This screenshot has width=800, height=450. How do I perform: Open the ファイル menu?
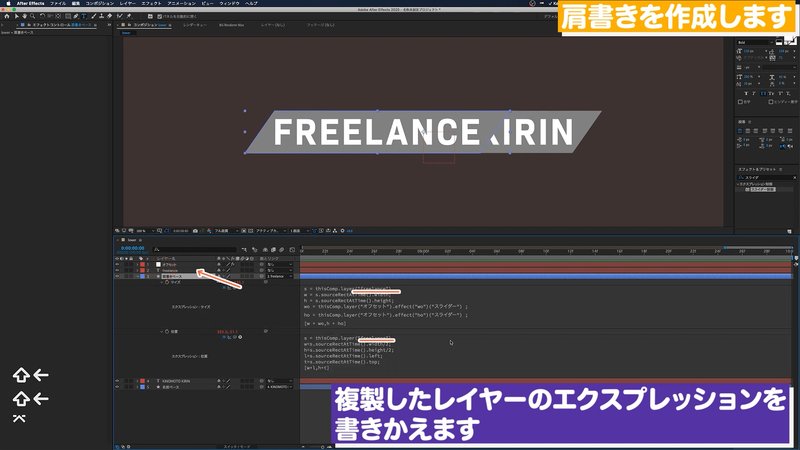[58, 3]
